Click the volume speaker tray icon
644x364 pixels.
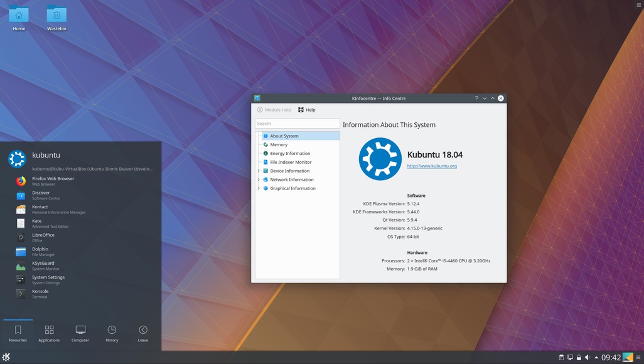[587, 358]
